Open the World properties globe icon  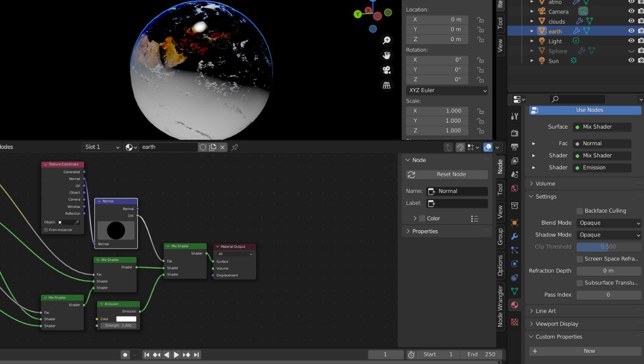[514, 188]
